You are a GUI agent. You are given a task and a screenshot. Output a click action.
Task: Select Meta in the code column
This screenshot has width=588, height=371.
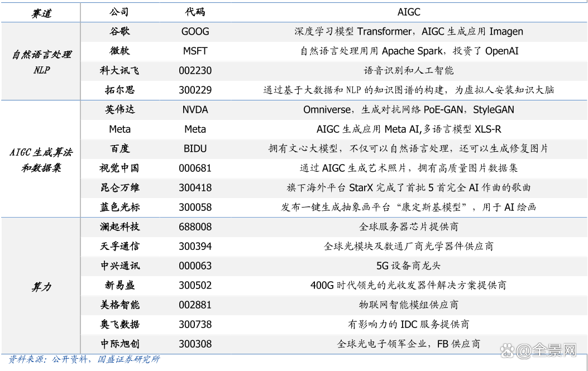[195, 129]
